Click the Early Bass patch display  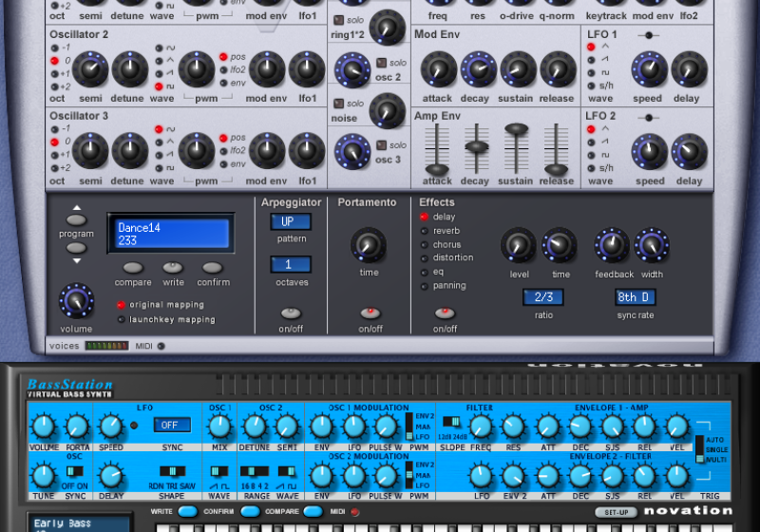(80, 522)
